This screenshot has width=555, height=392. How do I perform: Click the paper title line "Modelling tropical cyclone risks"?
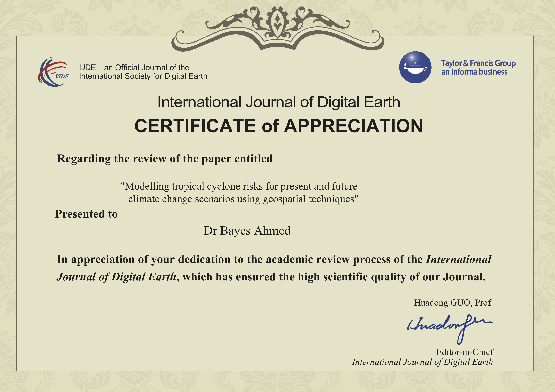[239, 186]
